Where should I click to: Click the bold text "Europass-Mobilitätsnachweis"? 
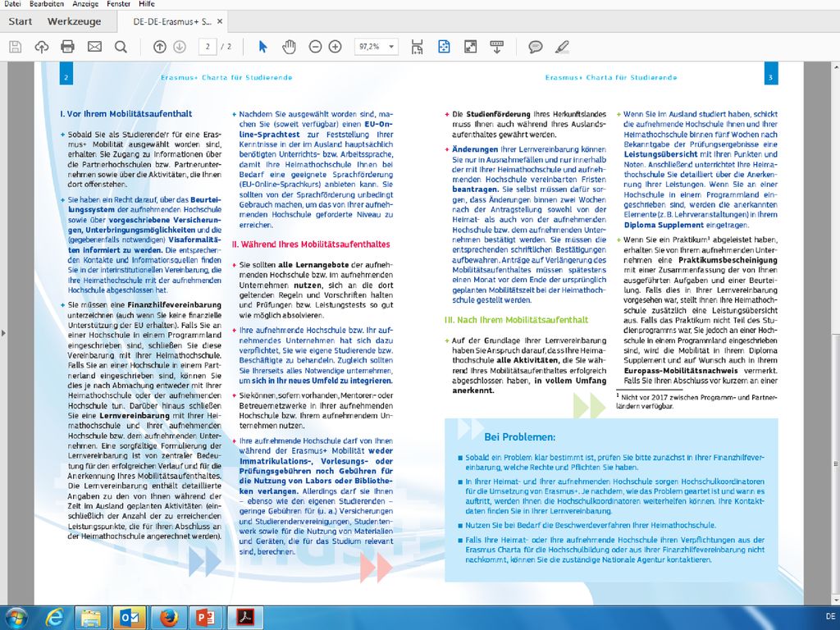680,371
